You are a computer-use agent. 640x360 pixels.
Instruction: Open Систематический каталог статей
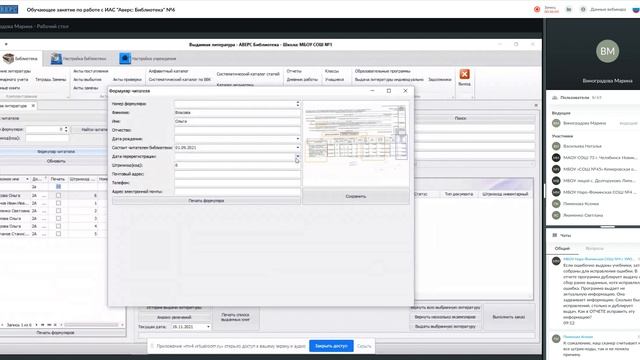click(x=248, y=74)
